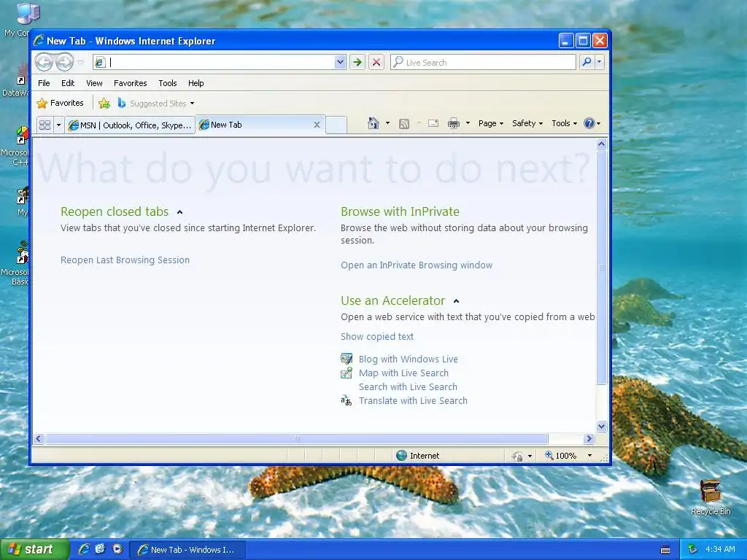
Task: Launch Internet Explorer from Quick Launch
Action: point(84,549)
